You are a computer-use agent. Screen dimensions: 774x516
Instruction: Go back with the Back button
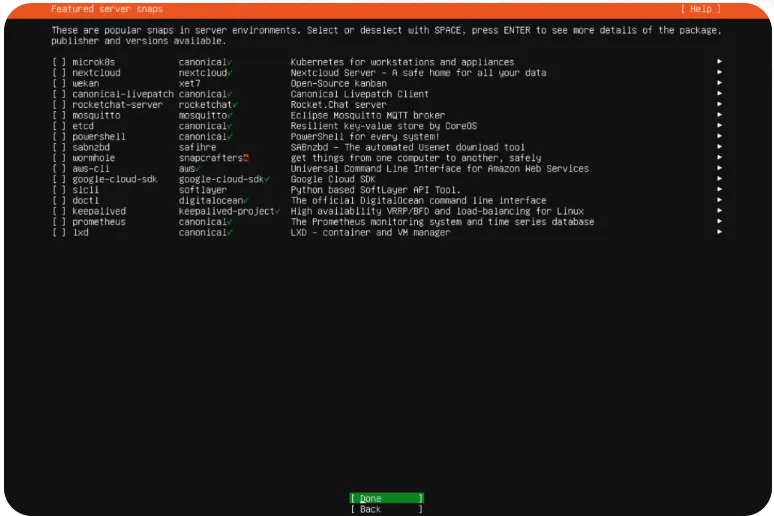(x=387, y=509)
